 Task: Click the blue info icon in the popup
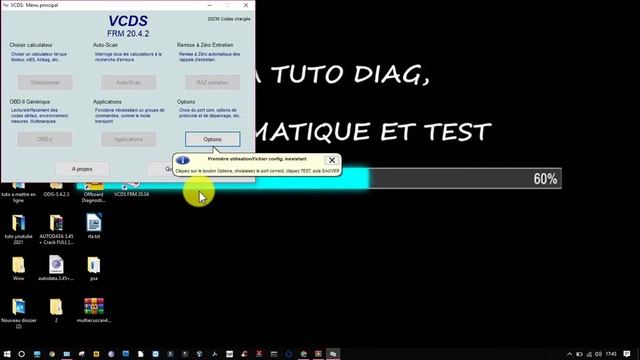point(182,160)
